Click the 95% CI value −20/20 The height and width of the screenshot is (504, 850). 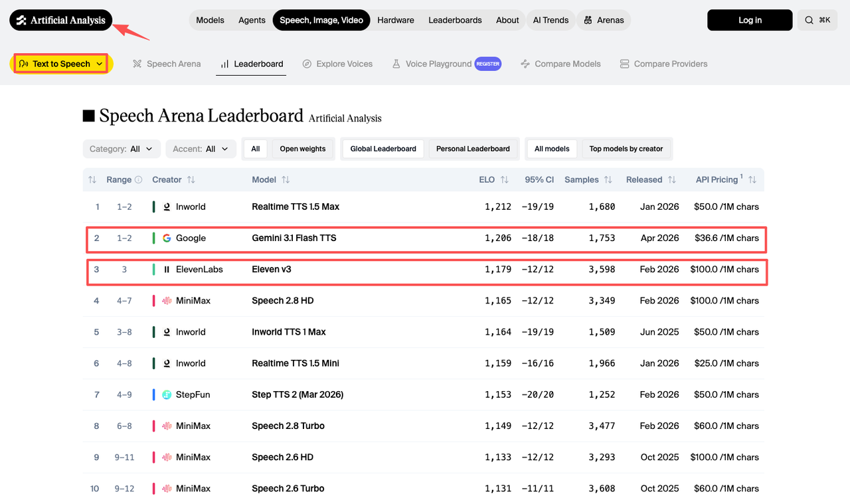tap(538, 394)
